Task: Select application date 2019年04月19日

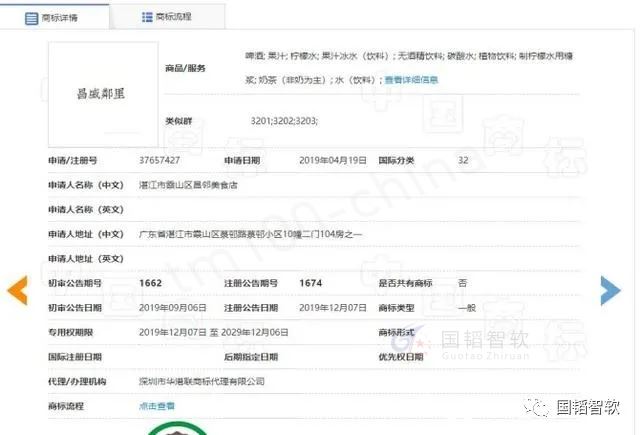Action: pos(333,160)
